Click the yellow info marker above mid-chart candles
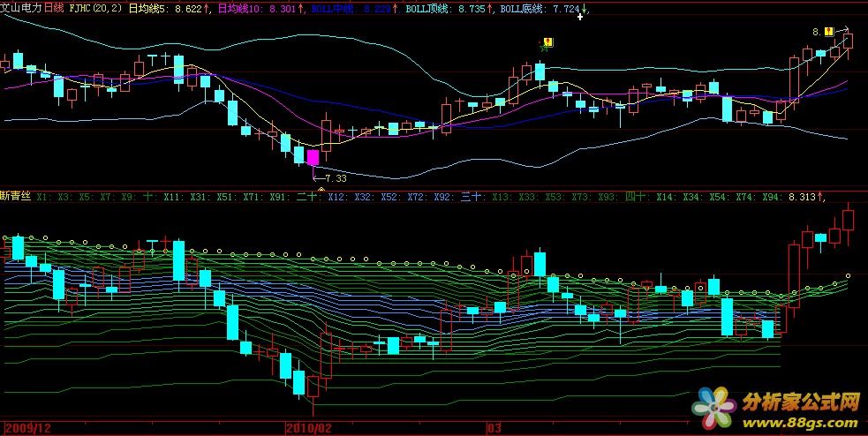Image resolution: width=868 pixels, height=436 pixels. pos(548,41)
